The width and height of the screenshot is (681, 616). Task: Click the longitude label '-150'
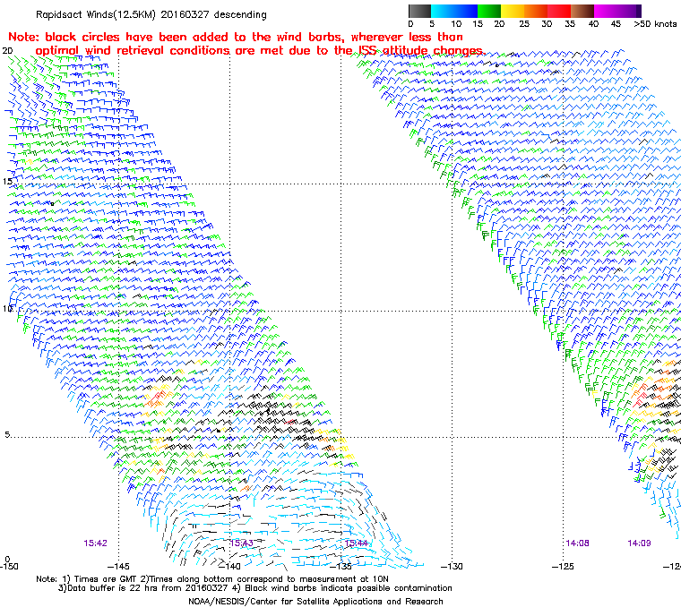click(10, 566)
